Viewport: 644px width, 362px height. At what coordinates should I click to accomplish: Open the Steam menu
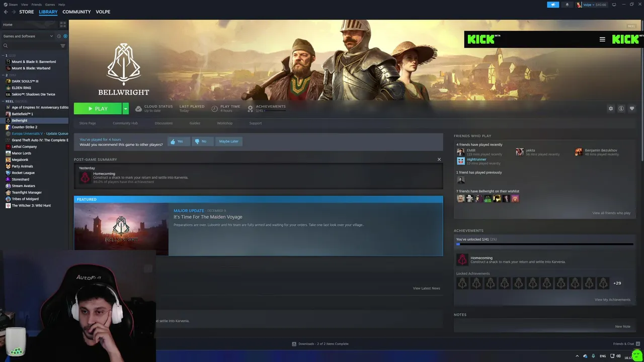click(11, 5)
